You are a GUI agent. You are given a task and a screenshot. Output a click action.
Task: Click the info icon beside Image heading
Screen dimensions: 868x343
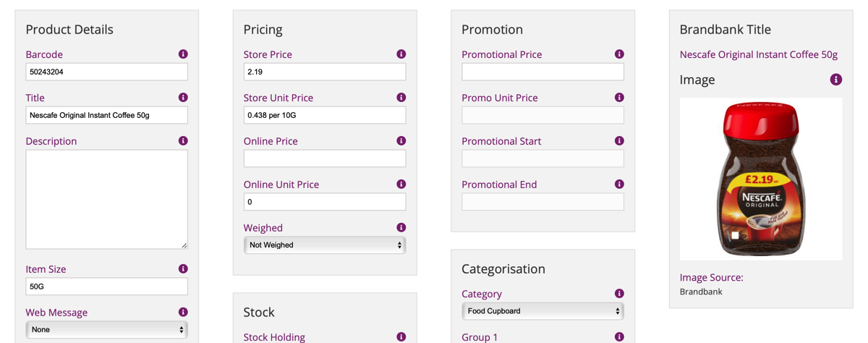(835, 80)
